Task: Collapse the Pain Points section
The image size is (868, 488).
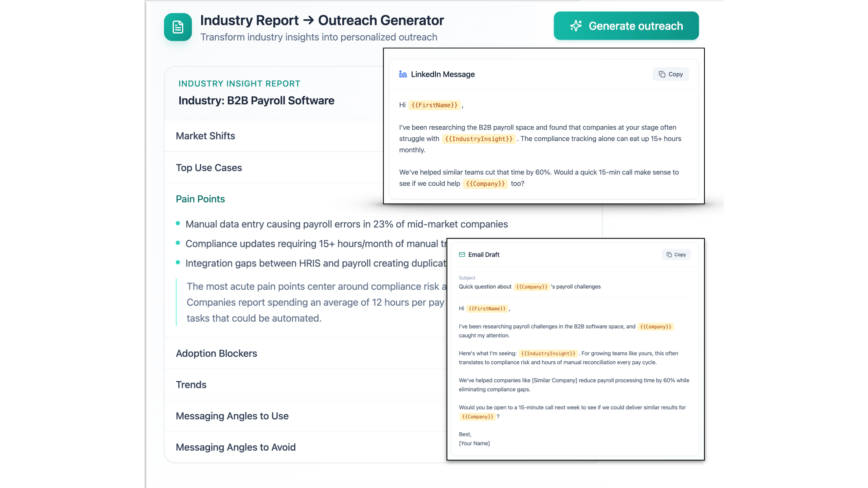Action: click(x=200, y=199)
